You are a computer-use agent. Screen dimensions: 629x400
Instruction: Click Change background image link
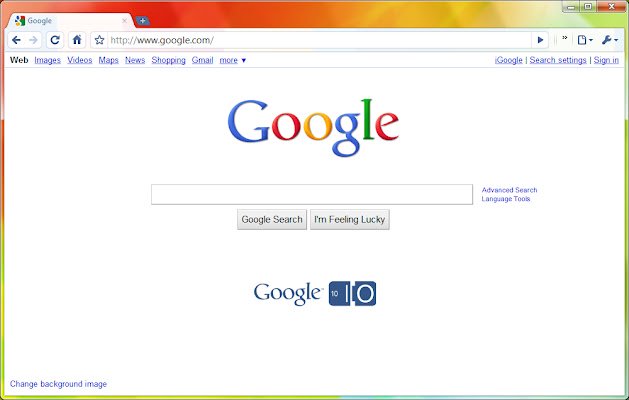[58, 384]
